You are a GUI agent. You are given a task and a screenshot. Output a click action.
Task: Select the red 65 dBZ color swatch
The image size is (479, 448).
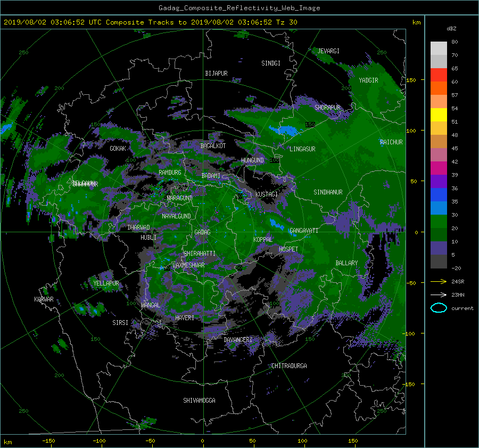[x=439, y=75]
